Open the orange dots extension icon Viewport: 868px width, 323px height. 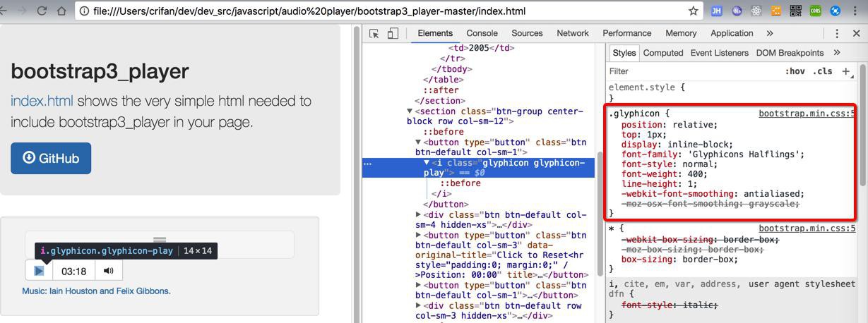coord(776,11)
